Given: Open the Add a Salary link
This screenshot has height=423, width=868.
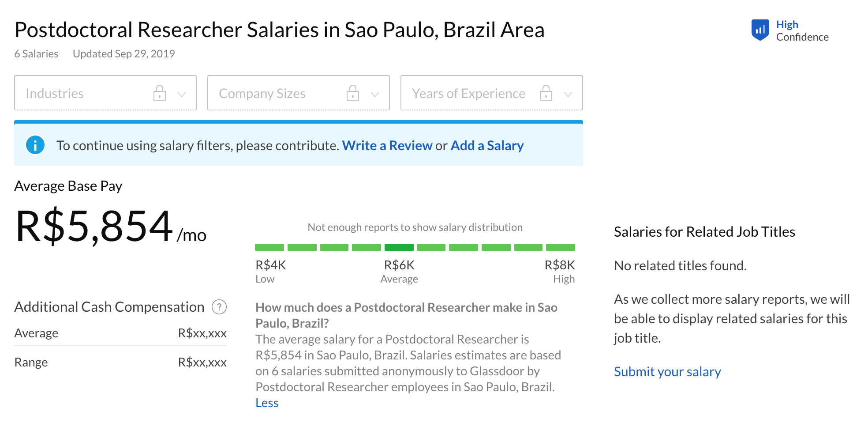Looking at the screenshot, I should pyautogui.click(x=487, y=145).
